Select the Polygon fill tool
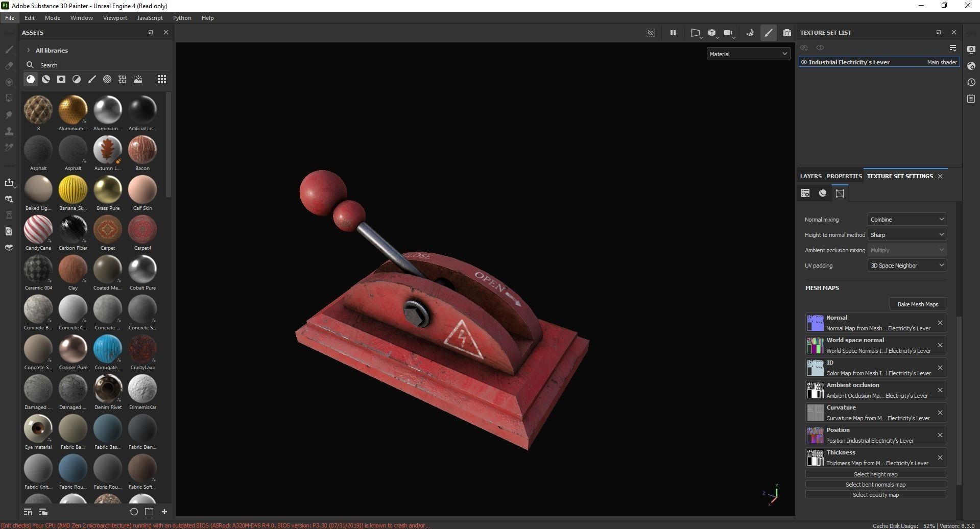The height and width of the screenshot is (529, 980). point(9,99)
